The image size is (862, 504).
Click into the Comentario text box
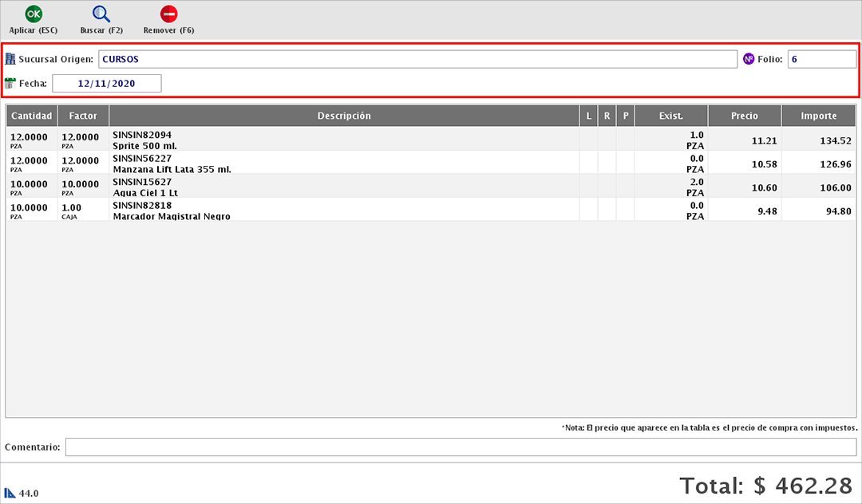point(461,447)
